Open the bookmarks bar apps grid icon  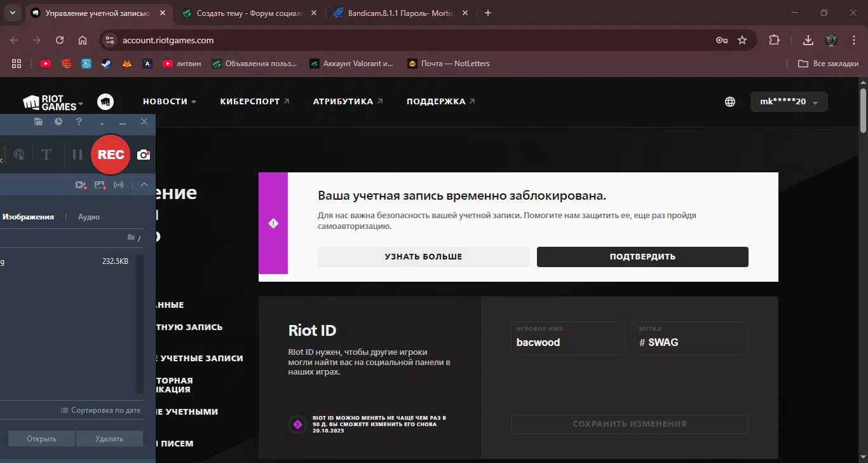(17, 64)
